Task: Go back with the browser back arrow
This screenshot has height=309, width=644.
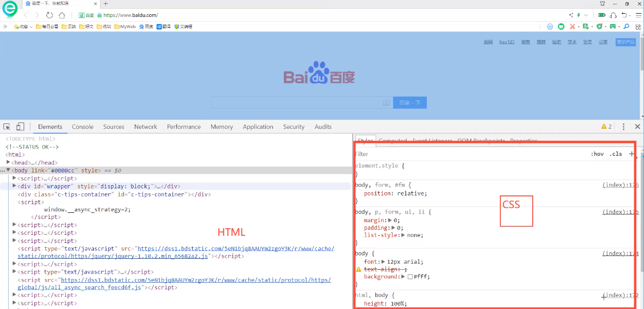Action: 26,15
